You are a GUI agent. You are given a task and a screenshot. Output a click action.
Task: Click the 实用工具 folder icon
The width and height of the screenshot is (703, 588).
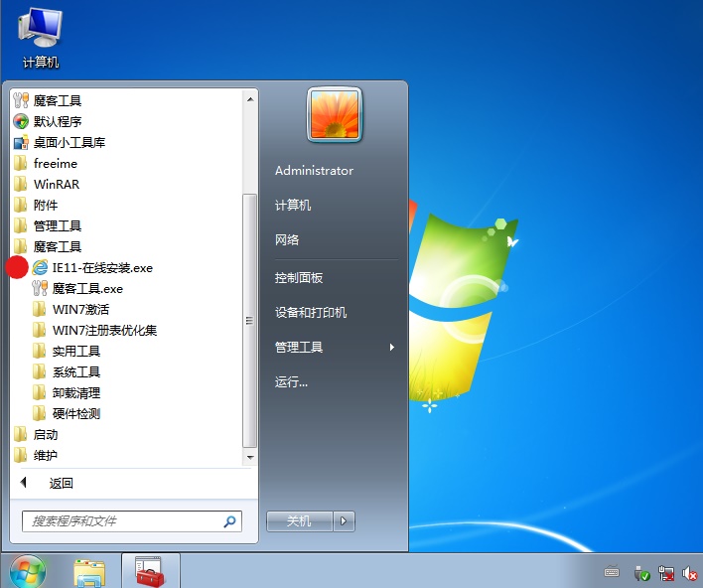(x=39, y=352)
